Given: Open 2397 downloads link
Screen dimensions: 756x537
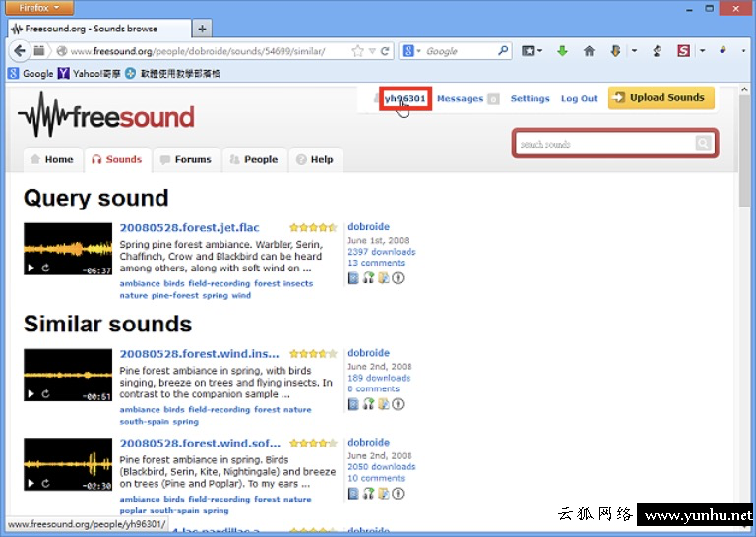Looking at the screenshot, I should point(381,252).
